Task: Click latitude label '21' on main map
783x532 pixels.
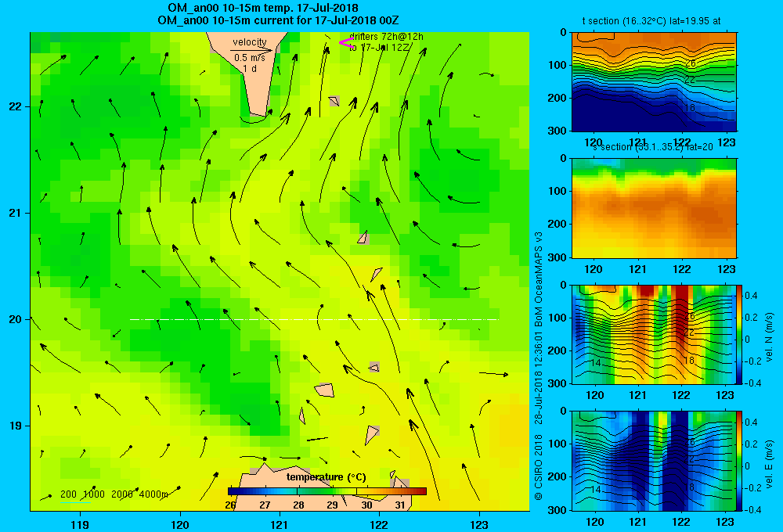Action: (15, 213)
